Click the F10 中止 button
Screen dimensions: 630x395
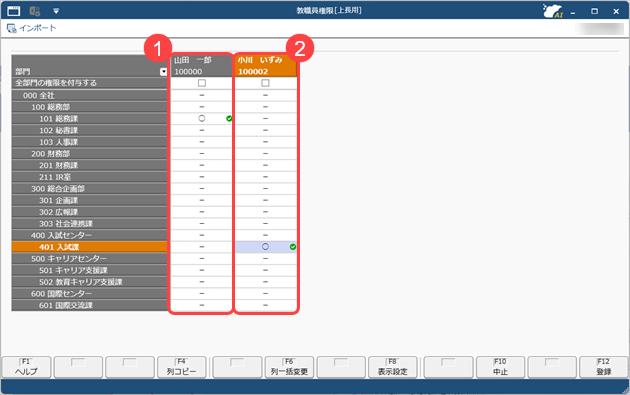coord(500,367)
